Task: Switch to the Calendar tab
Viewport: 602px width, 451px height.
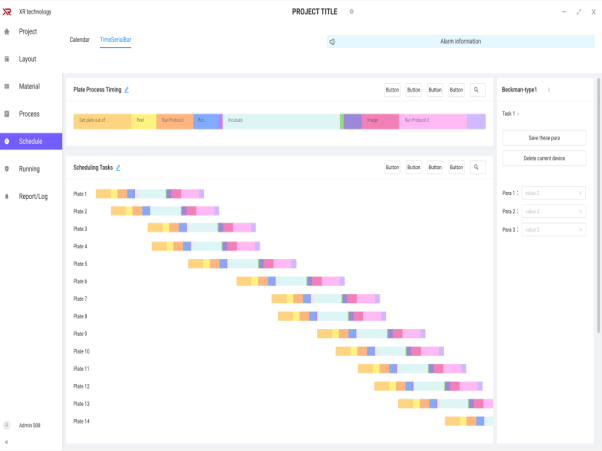Action: (x=79, y=40)
